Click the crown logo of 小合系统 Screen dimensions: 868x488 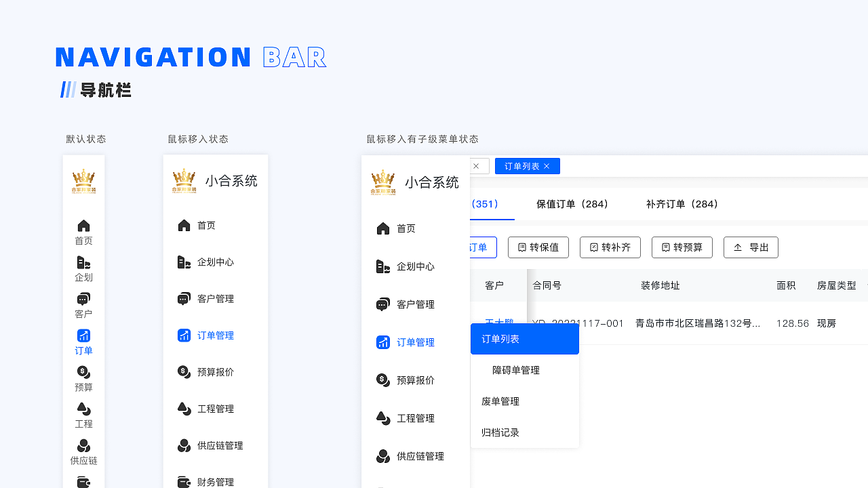384,181
